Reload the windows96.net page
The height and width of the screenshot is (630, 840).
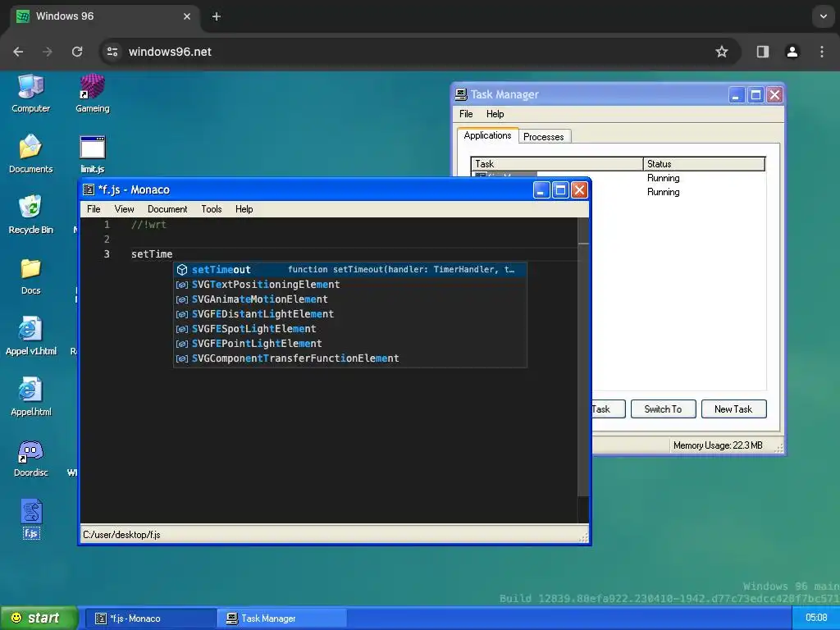pos(77,52)
